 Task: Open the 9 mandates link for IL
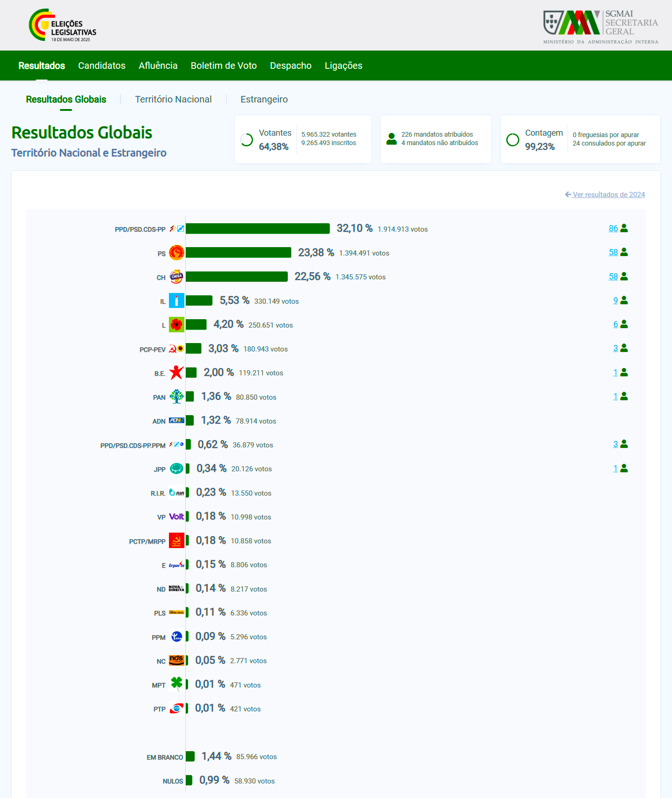pos(615,300)
